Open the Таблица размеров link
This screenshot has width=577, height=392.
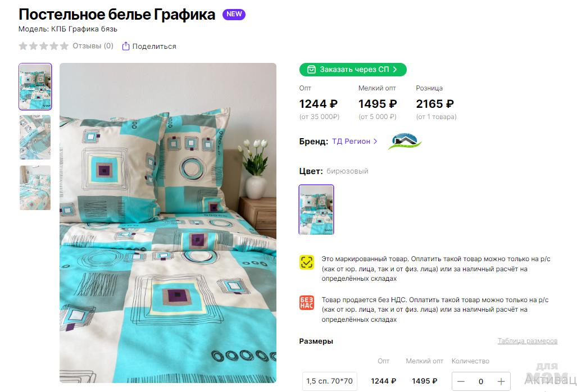coord(528,341)
